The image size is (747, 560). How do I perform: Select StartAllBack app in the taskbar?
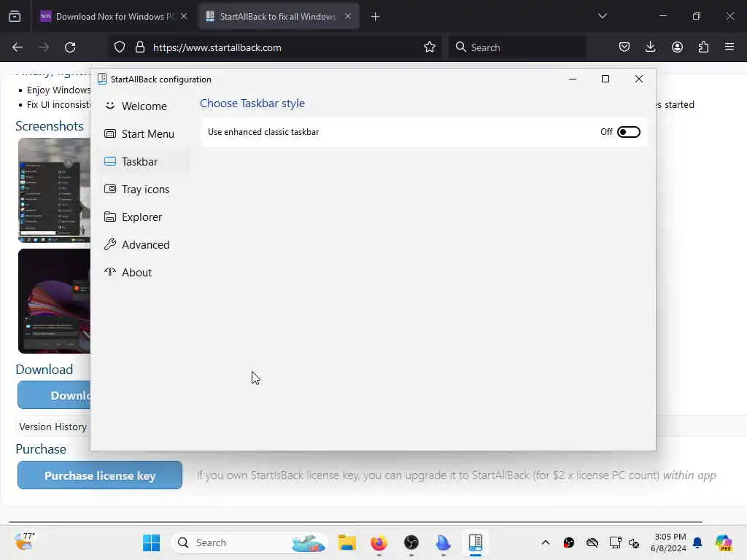point(476,542)
